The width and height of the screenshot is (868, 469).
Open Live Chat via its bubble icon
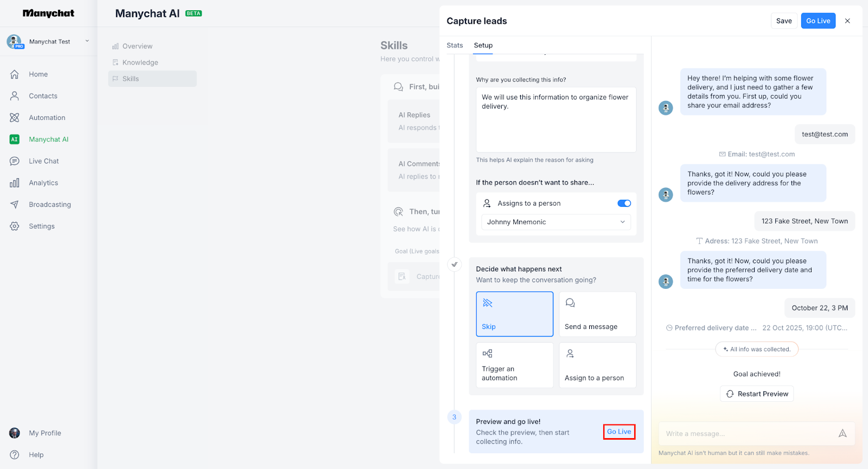coord(15,161)
